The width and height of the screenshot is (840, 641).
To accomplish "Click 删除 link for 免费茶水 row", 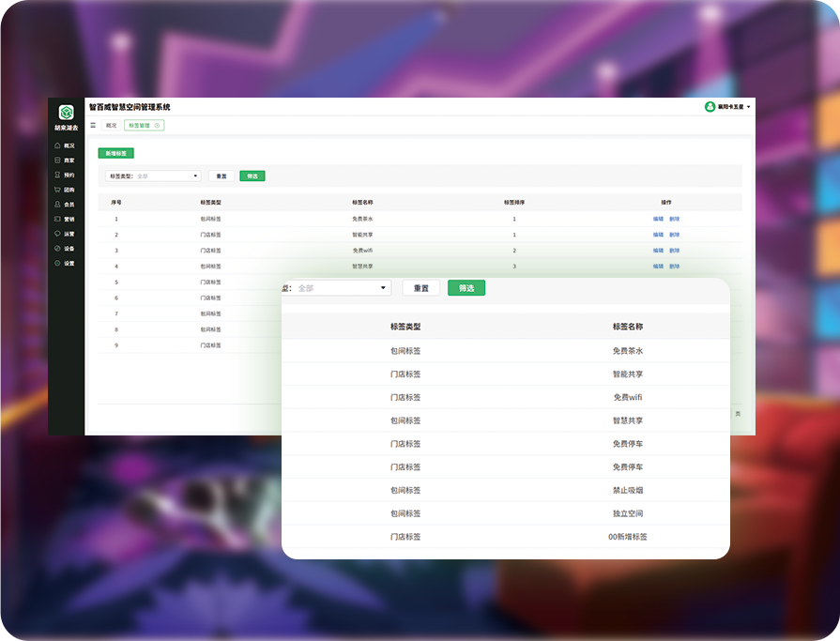I will (x=675, y=219).
